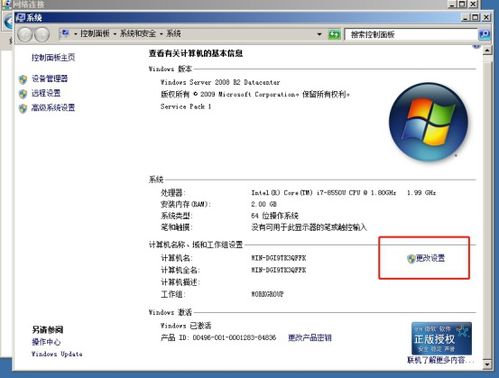Image resolution: width=499 pixels, height=378 pixels.
Task: Maximize the 系统 window
Action: coord(476,17)
